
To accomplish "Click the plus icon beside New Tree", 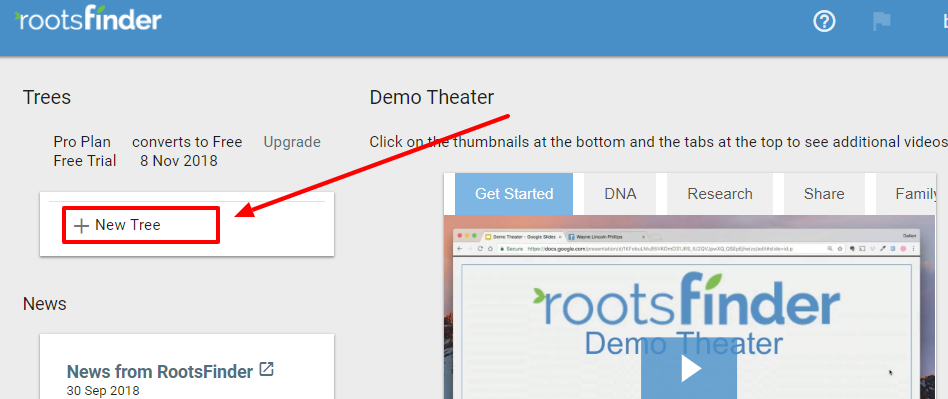I will click(x=81, y=226).
